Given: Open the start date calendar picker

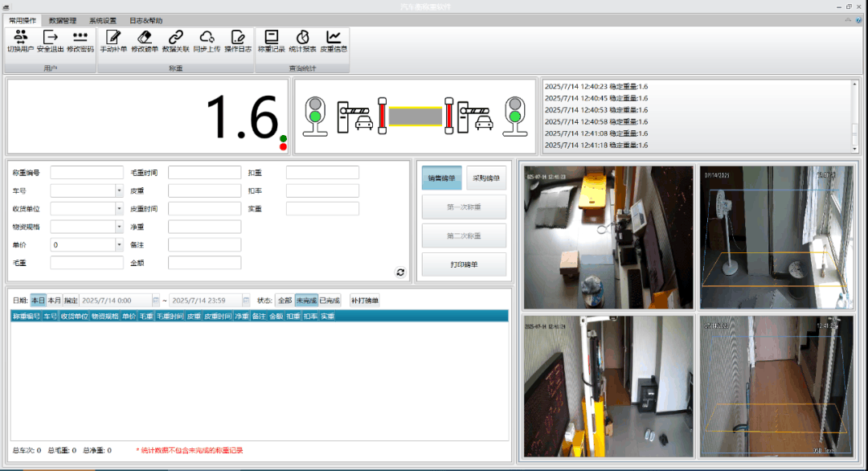Looking at the screenshot, I should pyautogui.click(x=156, y=301).
